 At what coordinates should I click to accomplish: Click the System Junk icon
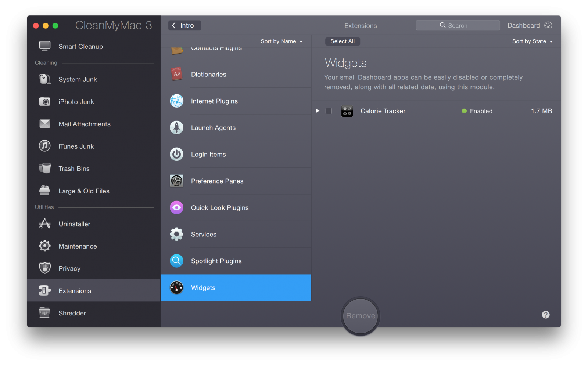pyautogui.click(x=45, y=79)
